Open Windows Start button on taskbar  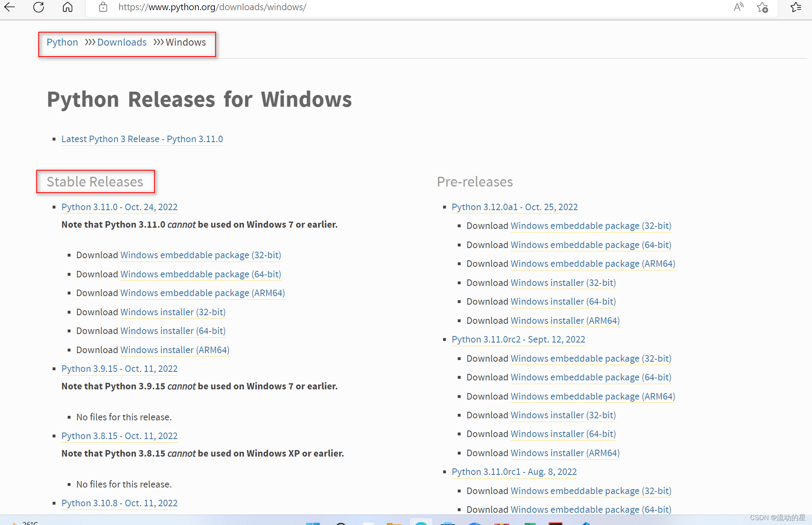click(x=313, y=523)
